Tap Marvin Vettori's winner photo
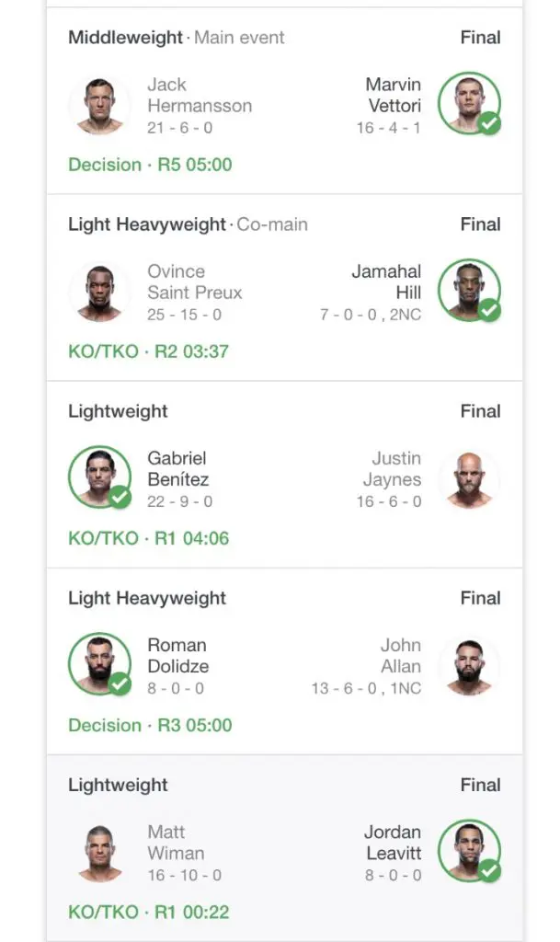560x942 pixels. [x=469, y=105]
